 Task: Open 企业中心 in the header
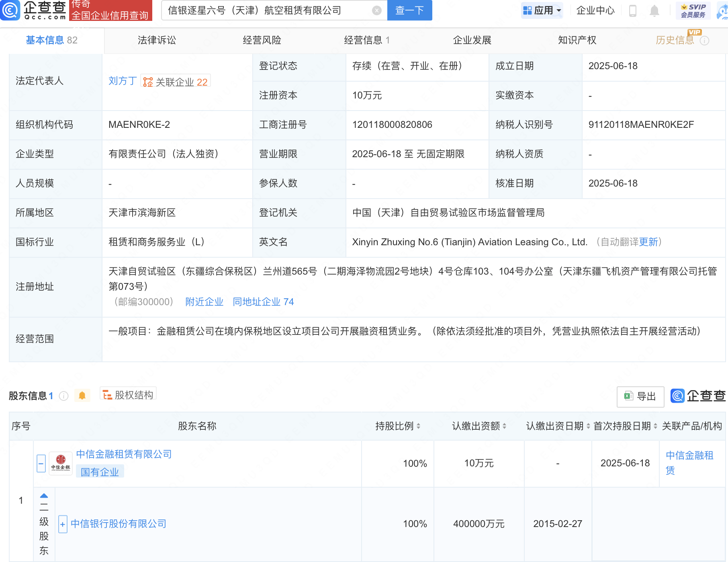tap(595, 10)
